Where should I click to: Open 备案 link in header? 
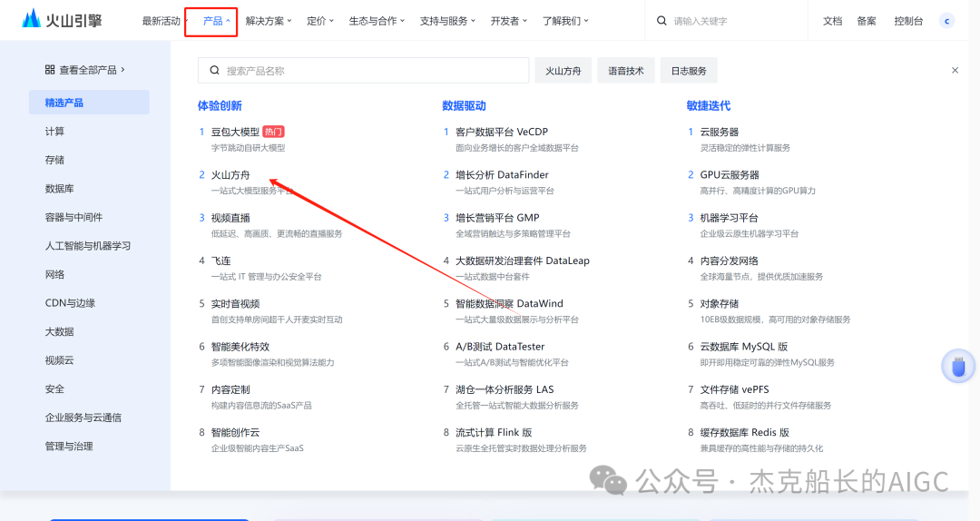click(867, 21)
